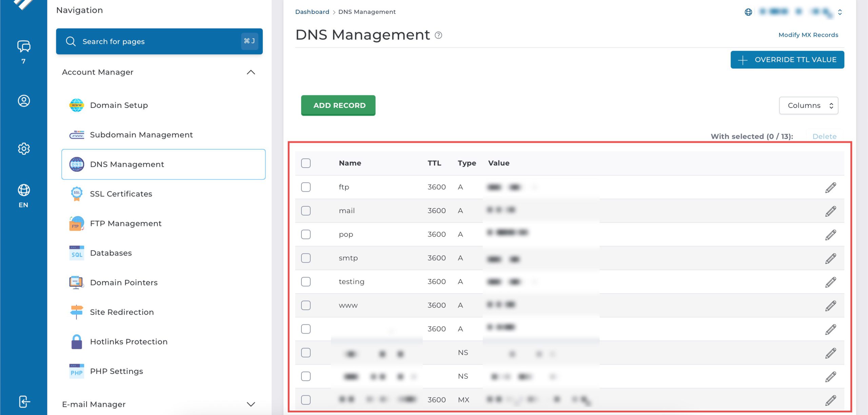Click the Modify MX Records link
Image resolution: width=868 pixels, height=415 pixels.
808,35
